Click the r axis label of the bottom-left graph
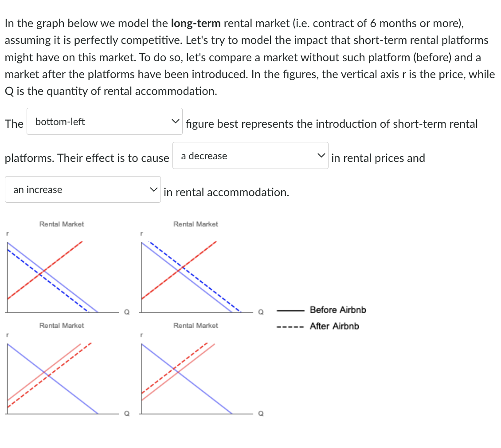This screenshot has height=448, width=501. [x=8, y=334]
